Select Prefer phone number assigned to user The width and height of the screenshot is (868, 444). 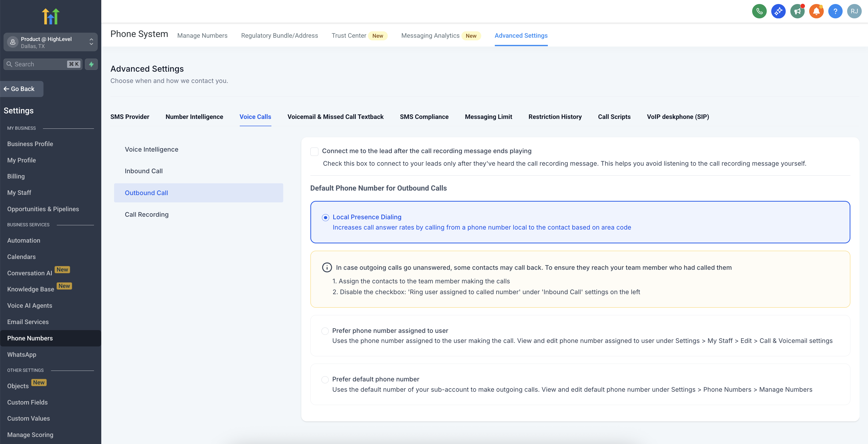click(325, 331)
